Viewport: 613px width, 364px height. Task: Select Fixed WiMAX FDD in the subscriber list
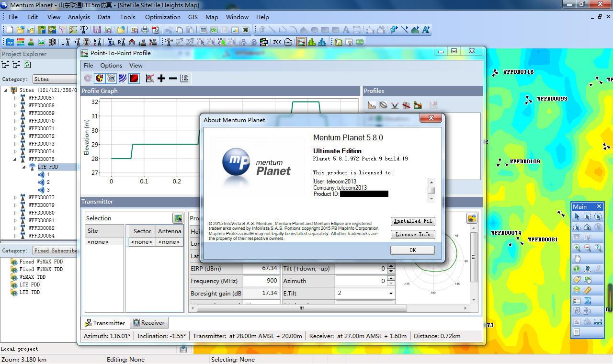(41, 262)
